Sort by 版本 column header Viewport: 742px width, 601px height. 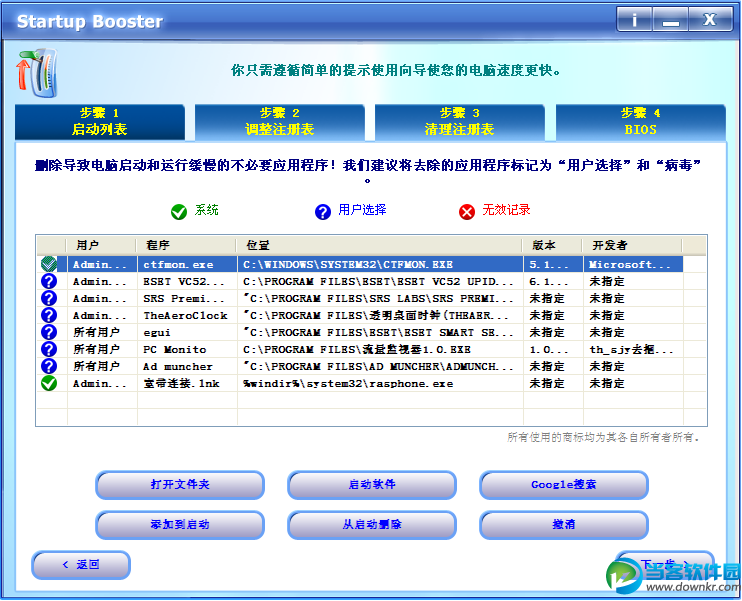click(x=552, y=245)
